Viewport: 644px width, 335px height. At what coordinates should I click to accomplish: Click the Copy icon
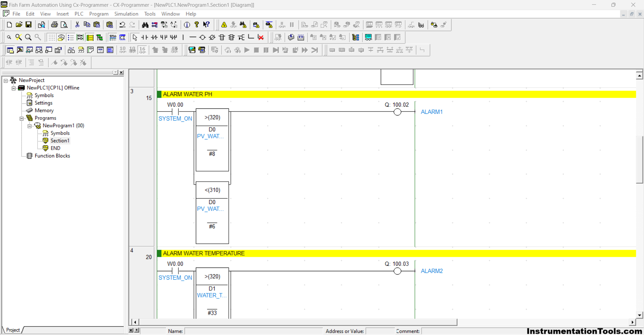[x=87, y=25]
